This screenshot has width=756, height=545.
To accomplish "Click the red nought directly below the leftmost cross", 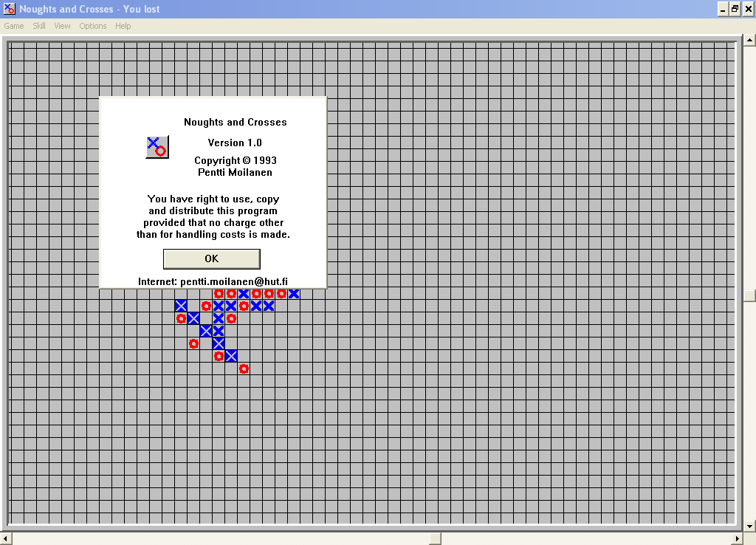I will 181,318.
